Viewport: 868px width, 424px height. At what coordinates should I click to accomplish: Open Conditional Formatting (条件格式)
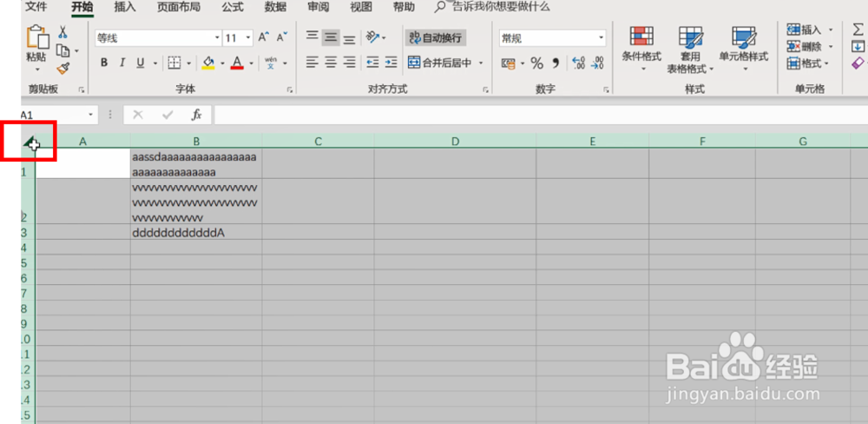pyautogui.click(x=641, y=49)
